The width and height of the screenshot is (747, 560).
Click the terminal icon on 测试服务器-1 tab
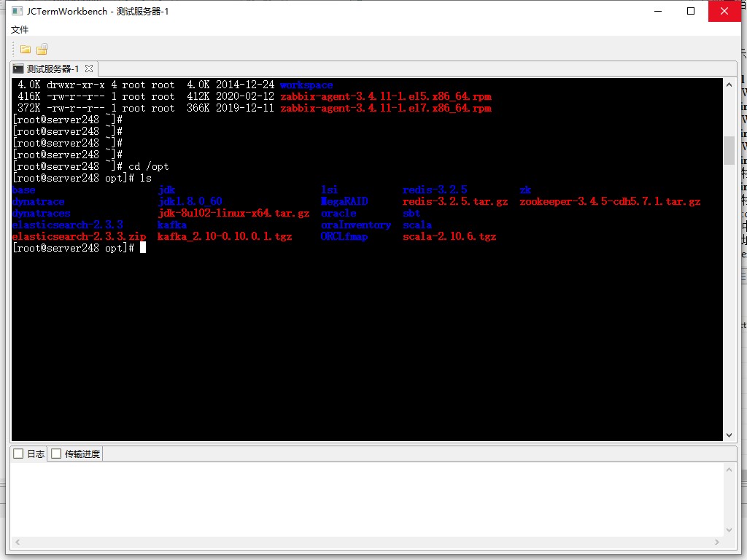point(18,69)
